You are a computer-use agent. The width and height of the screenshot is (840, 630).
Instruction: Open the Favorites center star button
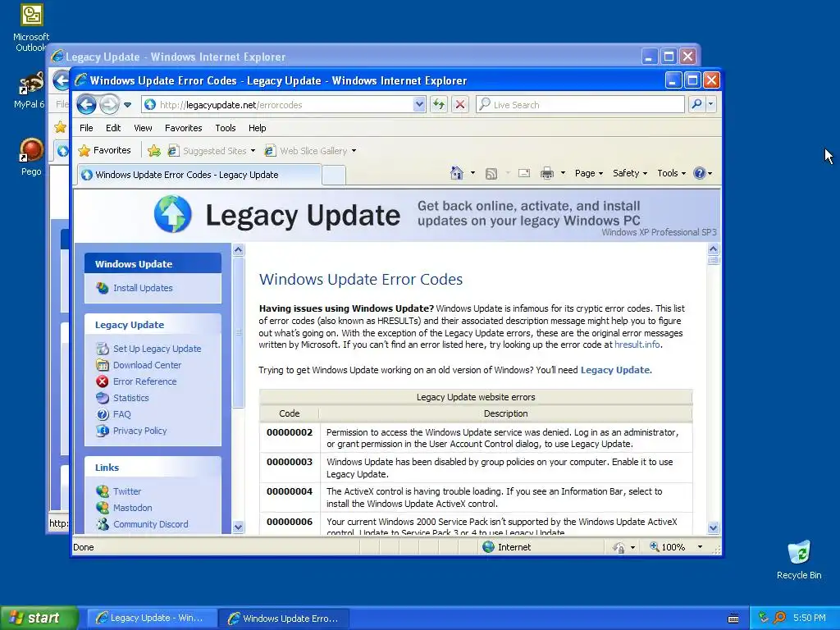click(105, 151)
